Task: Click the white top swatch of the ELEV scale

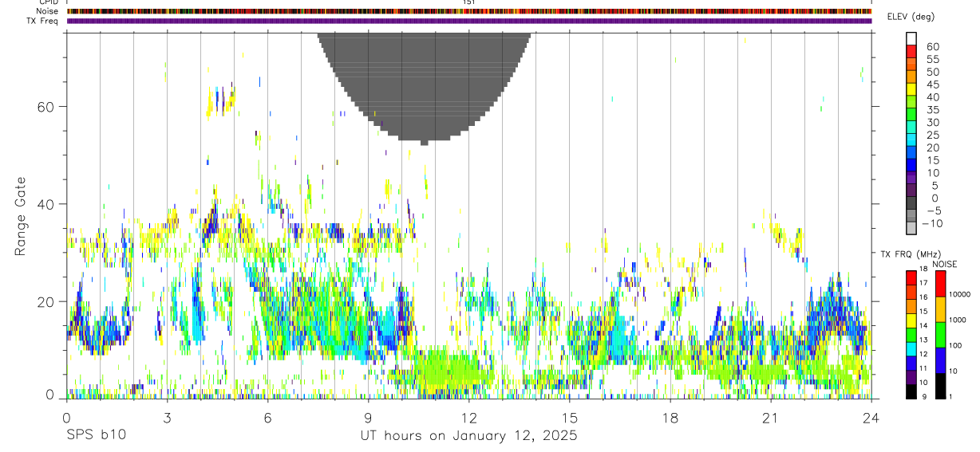Action: (x=911, y=38)
